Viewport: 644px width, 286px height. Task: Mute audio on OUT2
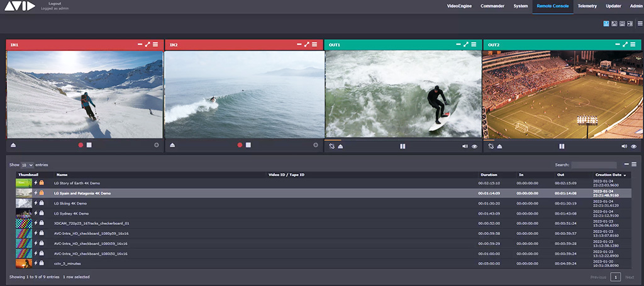tap(624, 146)
